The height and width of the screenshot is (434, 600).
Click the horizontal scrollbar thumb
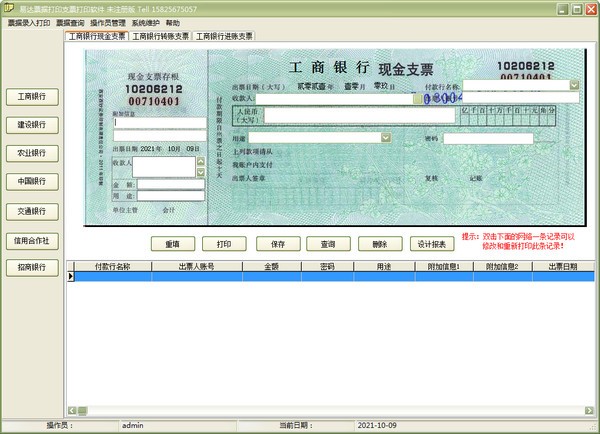pos(82,411)
